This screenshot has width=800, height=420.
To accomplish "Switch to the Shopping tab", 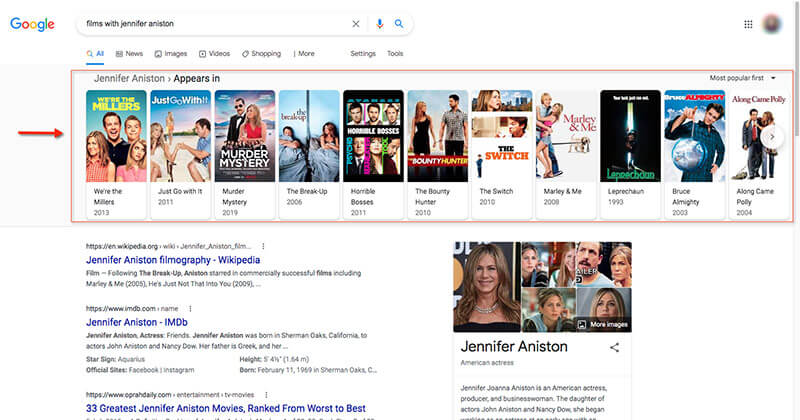I will click(x=261, y=54).
